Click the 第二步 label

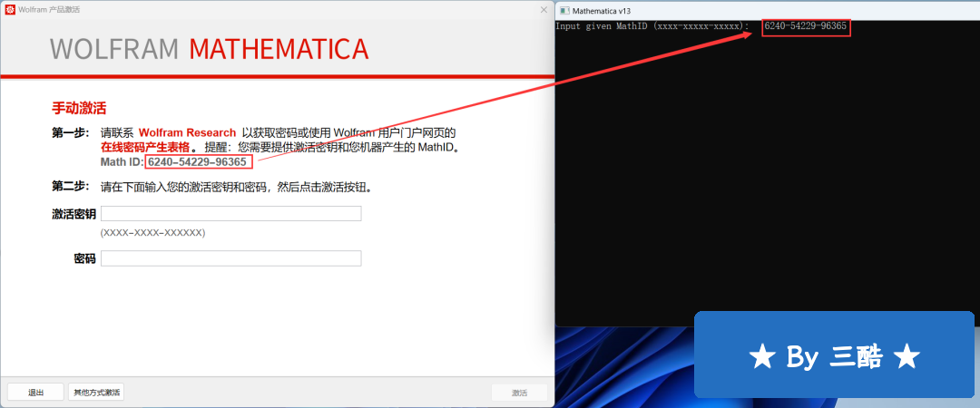(x=71, y=186)
